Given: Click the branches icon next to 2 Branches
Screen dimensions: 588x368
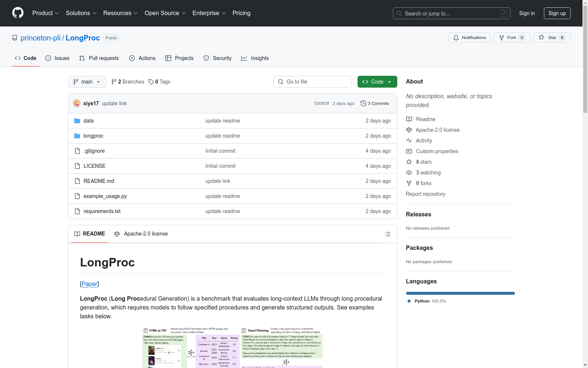Looking at the screenshot, I should 114,82.
